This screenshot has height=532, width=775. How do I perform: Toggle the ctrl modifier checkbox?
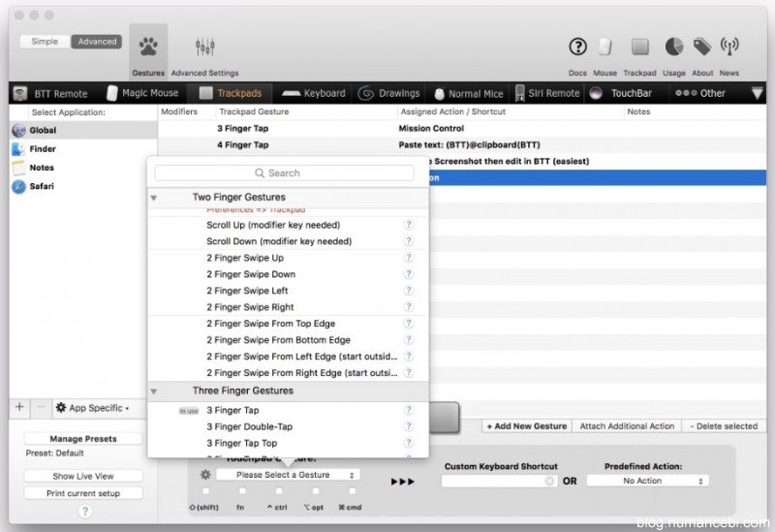pos(279,491)
